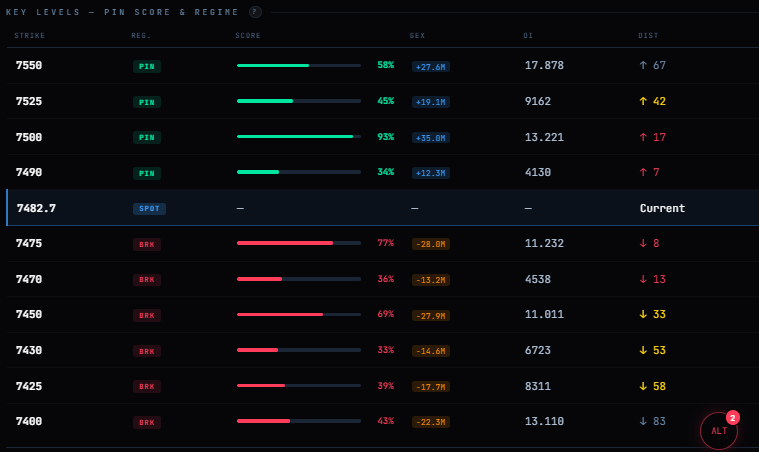The image size is (759, 452).
Task: Click the 17.878 open interest value
Action: coord(544,65)
